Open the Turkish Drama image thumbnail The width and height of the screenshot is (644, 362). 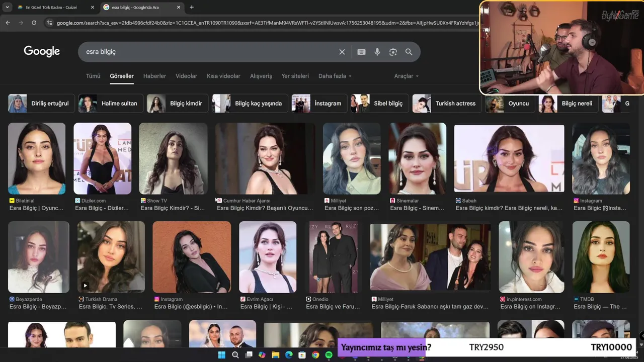[111, 257]
